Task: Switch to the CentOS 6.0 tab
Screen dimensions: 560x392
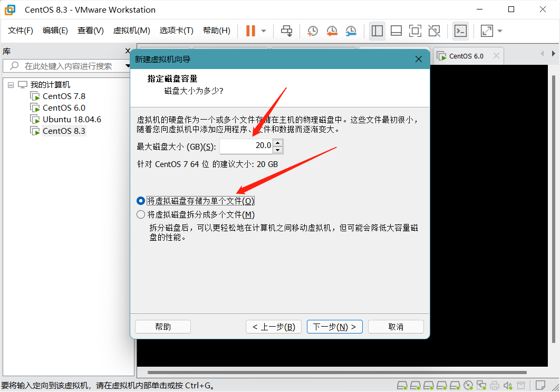Action: (466, 56)
